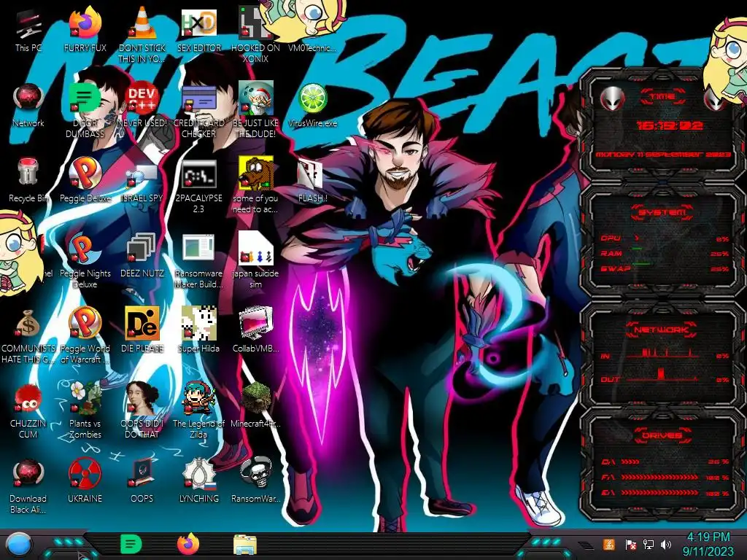Open the network tray icon
Image resolution: width=747 pixels, height=560 pixels.
point(649,544)
